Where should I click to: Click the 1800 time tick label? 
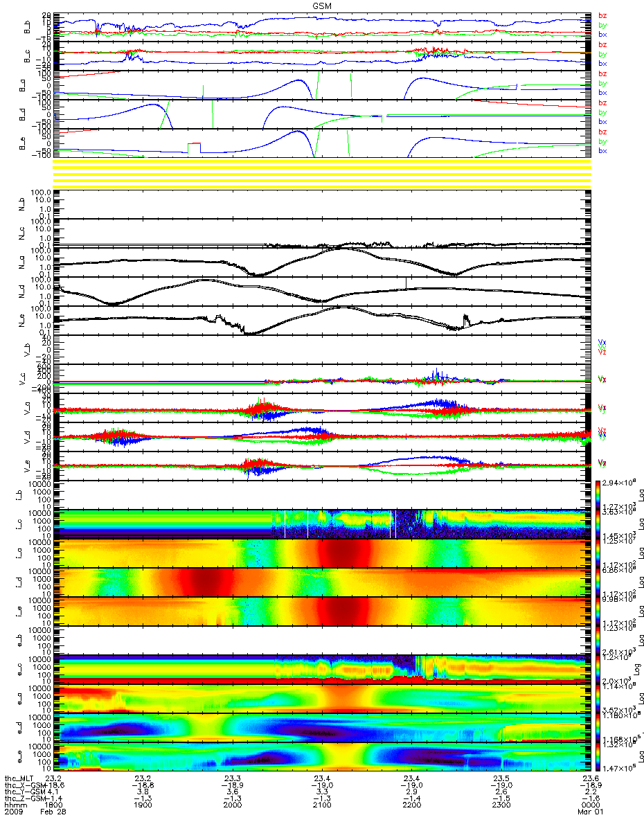click(54, 806)
